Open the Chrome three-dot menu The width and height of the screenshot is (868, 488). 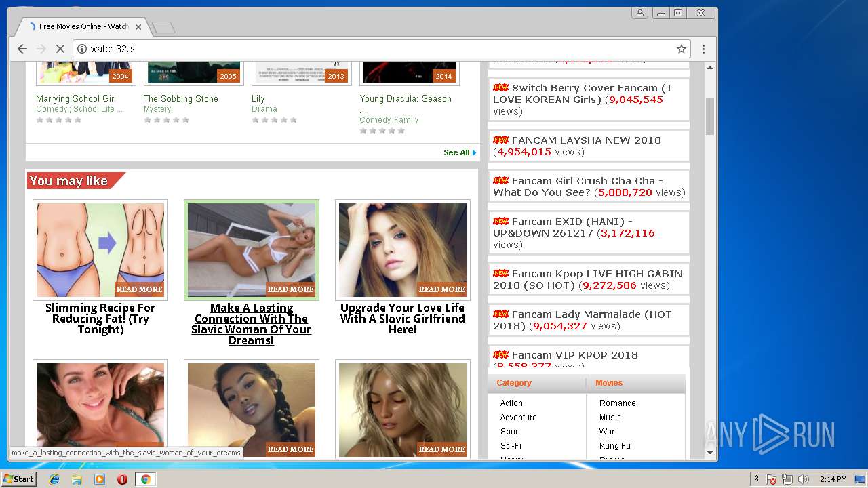pyautogui.click(x=703, y=49)
